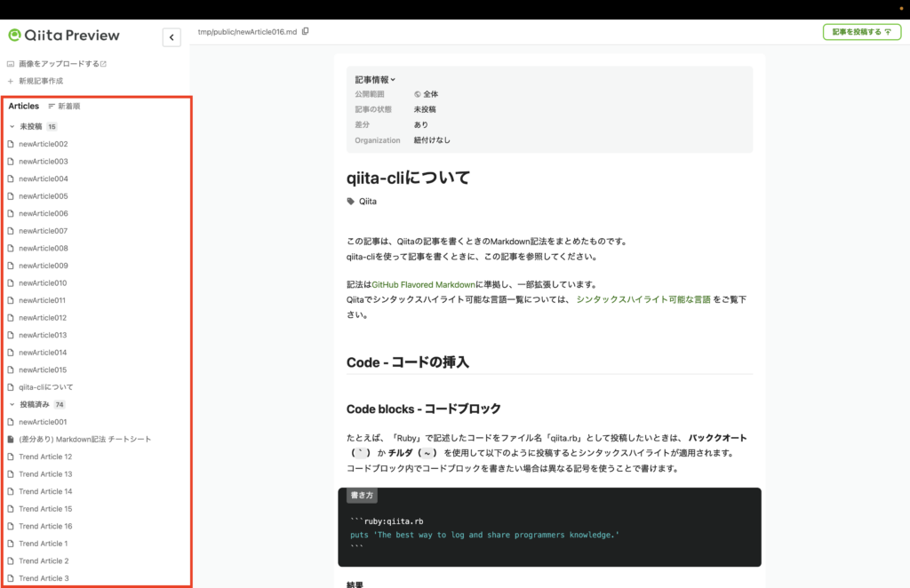Click the document icon beside Markdown記法 チートシート
This screenshot has height=588, width=910.
(12, 439)
